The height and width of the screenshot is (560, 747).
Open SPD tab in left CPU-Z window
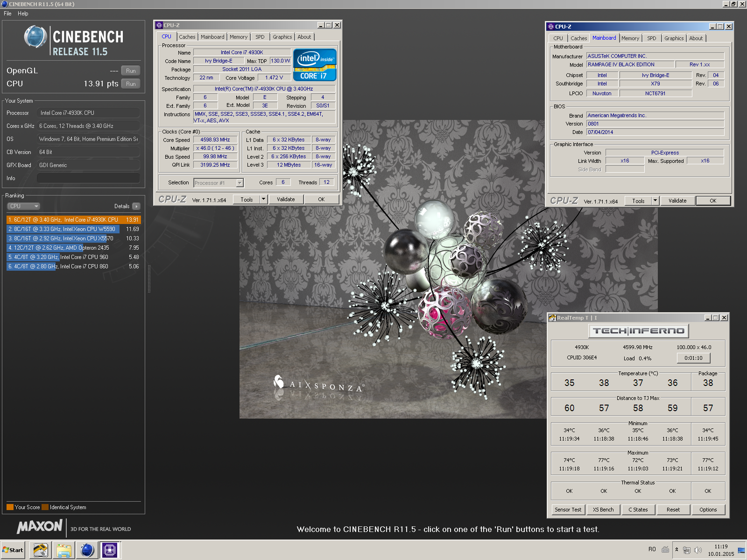(x=260, y=37)
